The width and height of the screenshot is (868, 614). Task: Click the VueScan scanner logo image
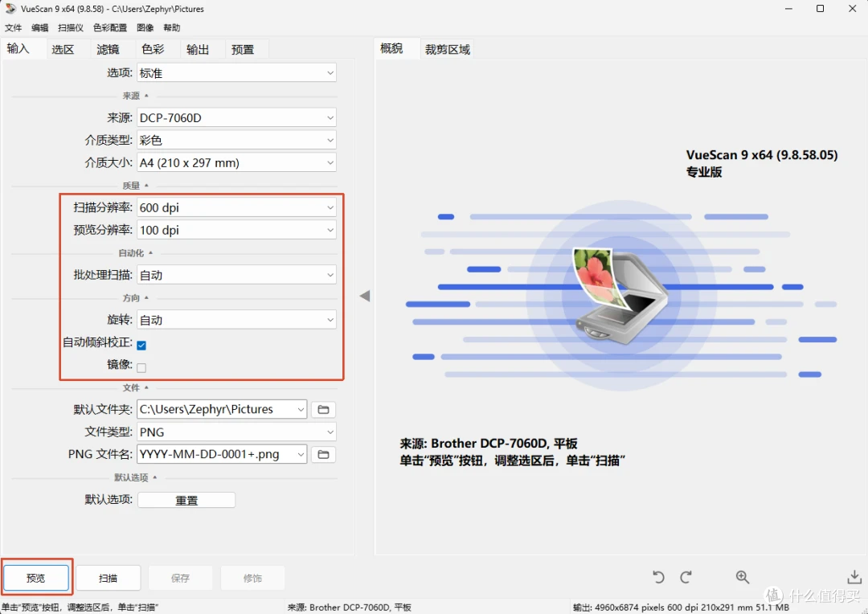620,295
